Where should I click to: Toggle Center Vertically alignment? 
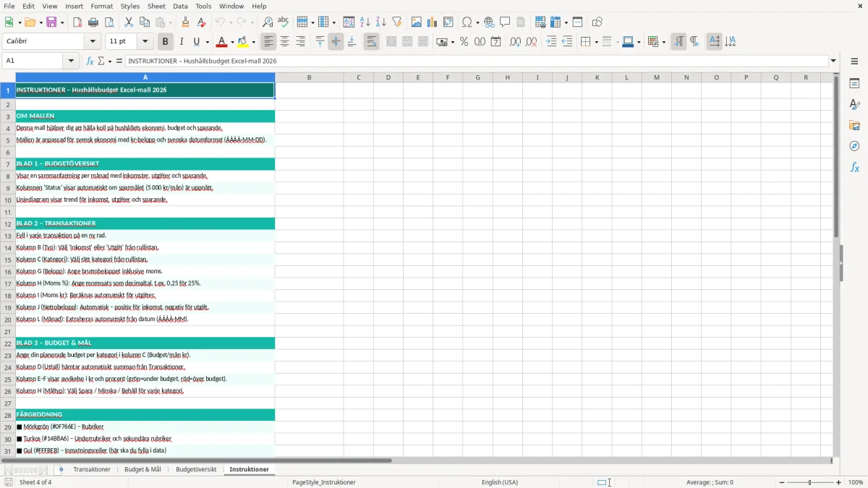(x=336, y=42)
